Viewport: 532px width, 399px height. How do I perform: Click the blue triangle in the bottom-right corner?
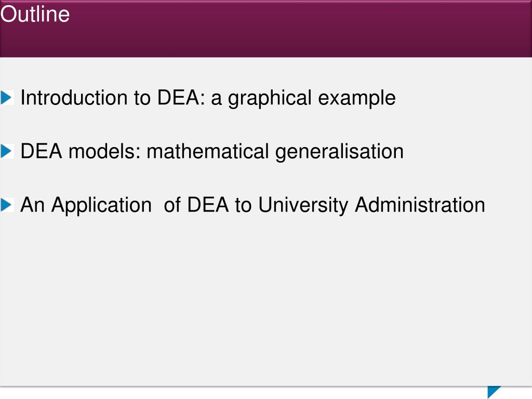(x=493, y=391)
